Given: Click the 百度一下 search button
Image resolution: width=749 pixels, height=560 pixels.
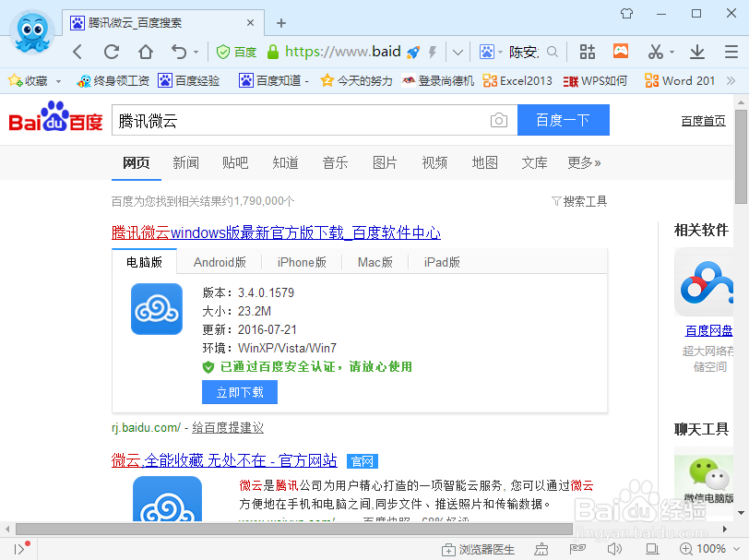Looking at the screenshot, I should point(564,120).
